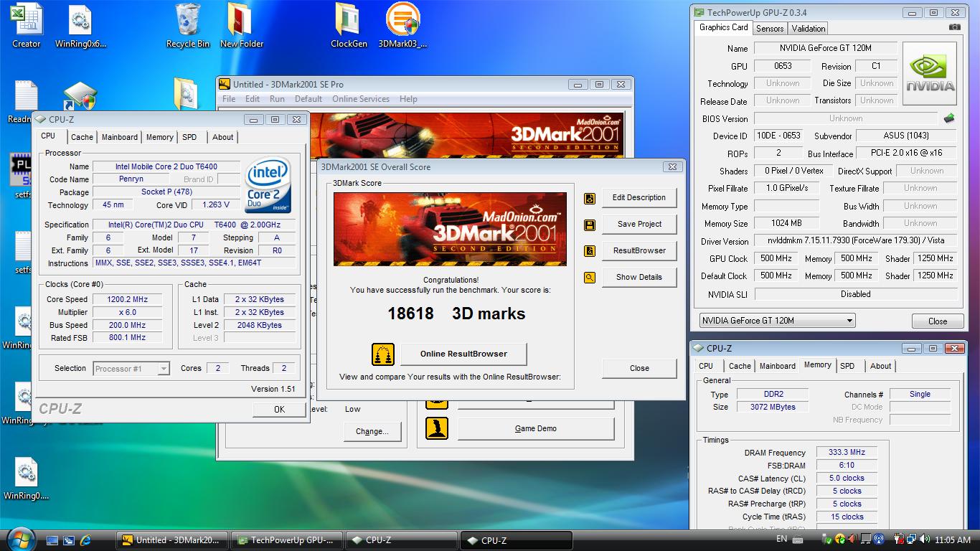
Task: Click the GPU-Z save BIOS chip icon
Action: click(948, 118)
